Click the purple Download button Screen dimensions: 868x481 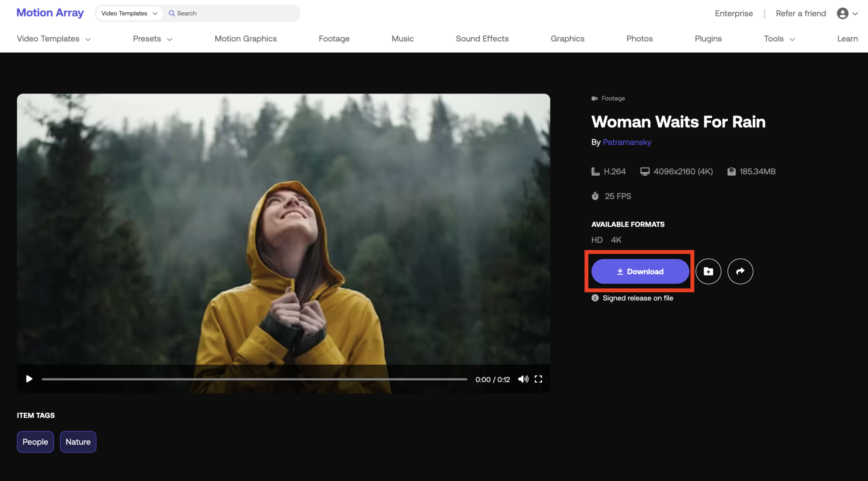pyautogui.click(x=640, y=271)
